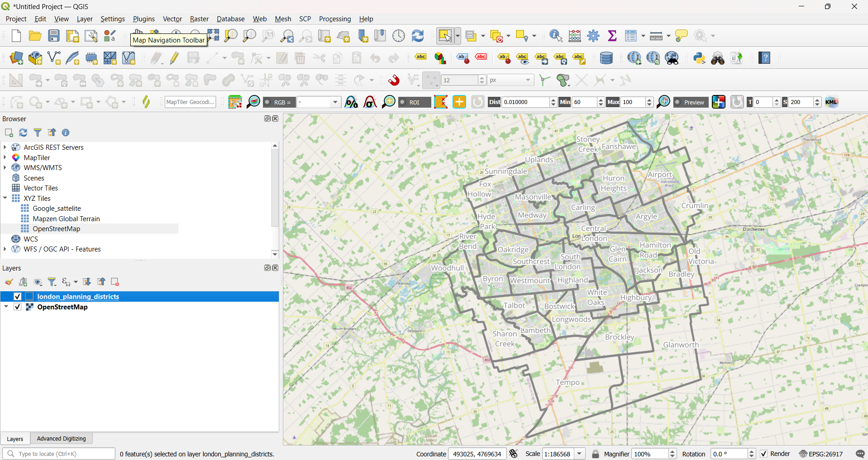This screenshot has width=868, height=460.
Task: Expand WFS / OGC API - Features node
Action: (5, 249)
